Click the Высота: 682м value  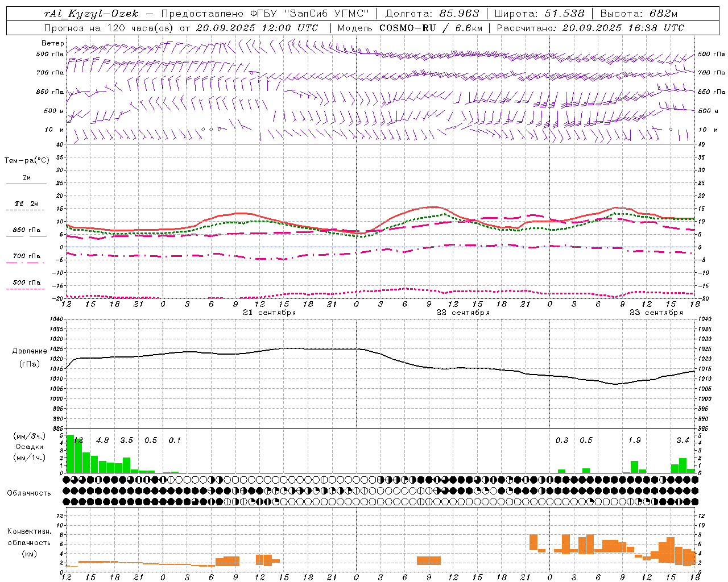639,14
